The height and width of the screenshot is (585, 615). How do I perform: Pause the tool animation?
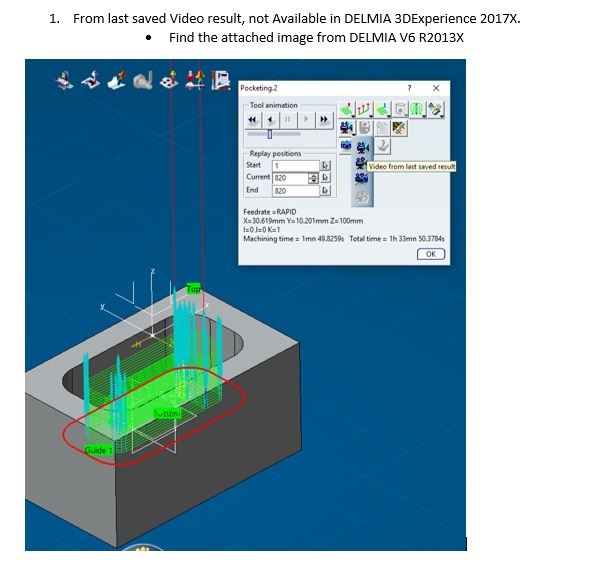288,120
